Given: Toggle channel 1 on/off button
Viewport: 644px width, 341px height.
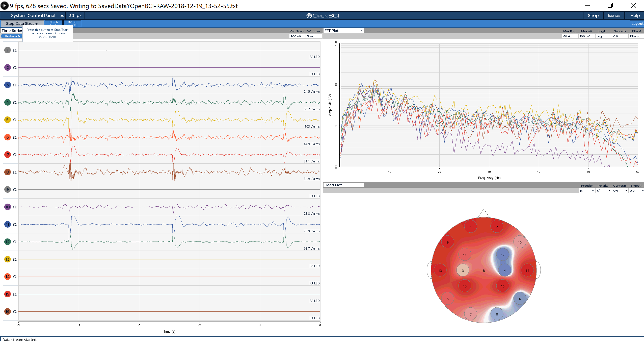Looking at the screenshot, I should [x=8, y=50].
